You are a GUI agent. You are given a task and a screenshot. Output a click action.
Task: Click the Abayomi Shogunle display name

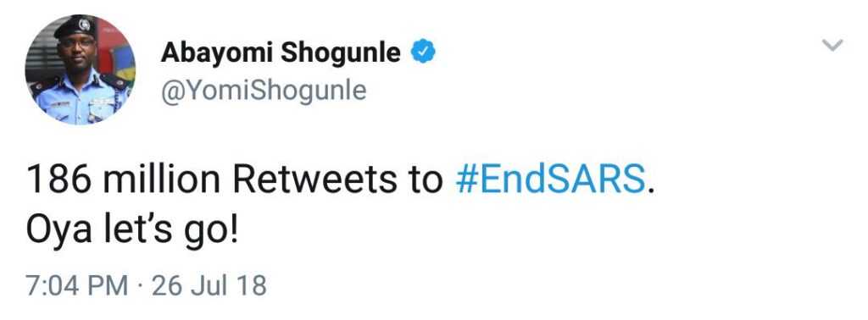(x=281, y=53)
